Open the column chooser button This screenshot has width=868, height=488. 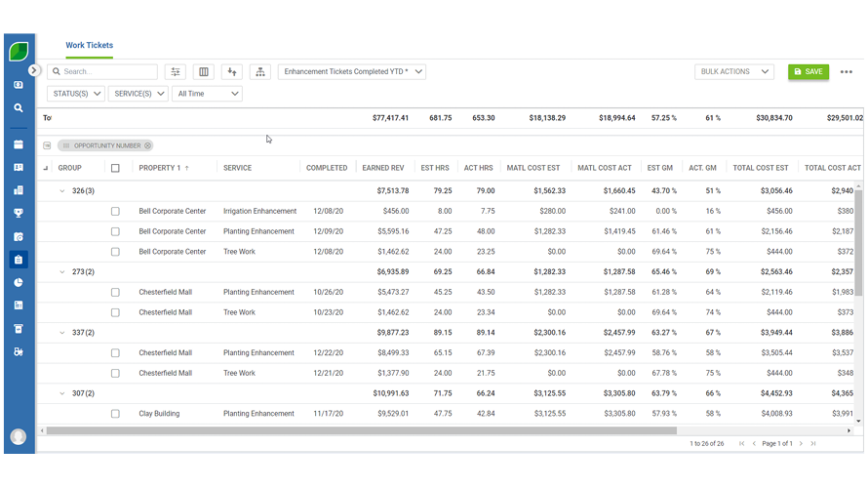click(204, 71)
